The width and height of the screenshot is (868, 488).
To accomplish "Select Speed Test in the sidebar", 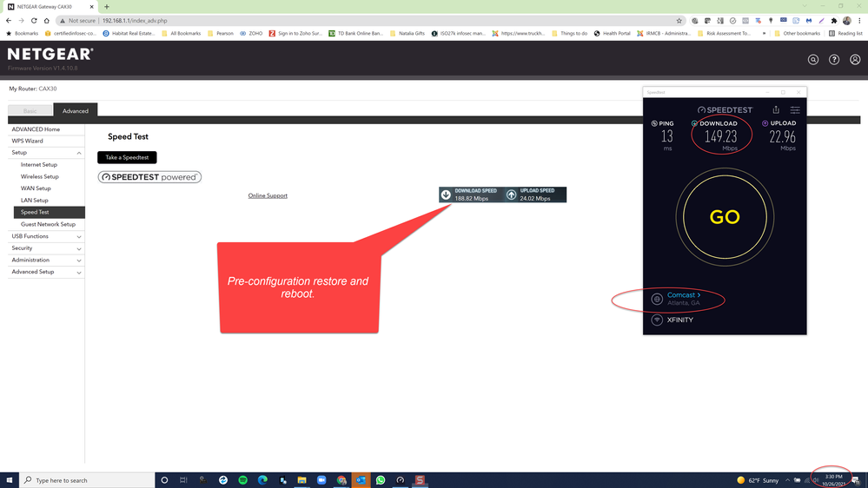I will click(50, 212).
